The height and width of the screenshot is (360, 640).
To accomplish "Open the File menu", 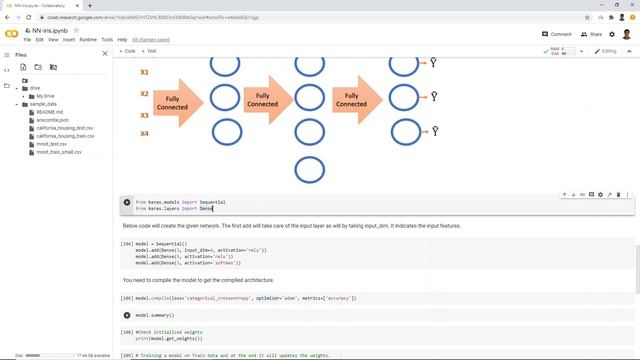I will click(x=27, y=40).
